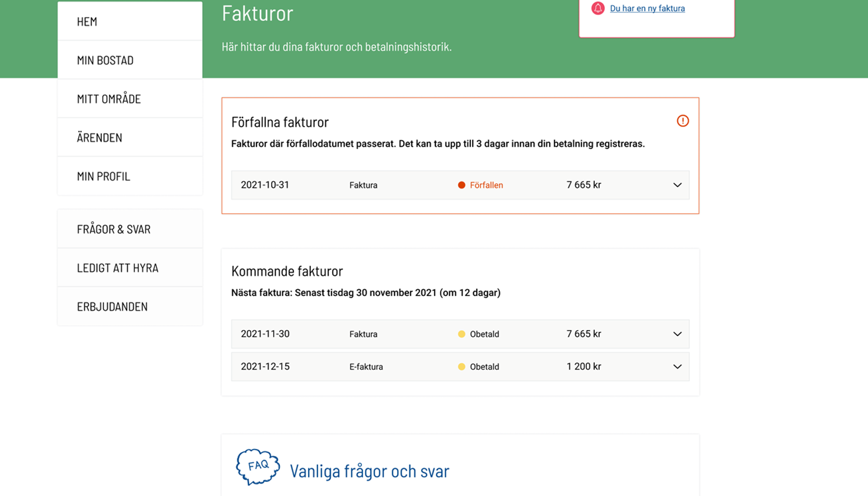Navigate to MIN PROFIL
Image resolution: width=868 pixels, height=496 pixels.
[104, 177]
